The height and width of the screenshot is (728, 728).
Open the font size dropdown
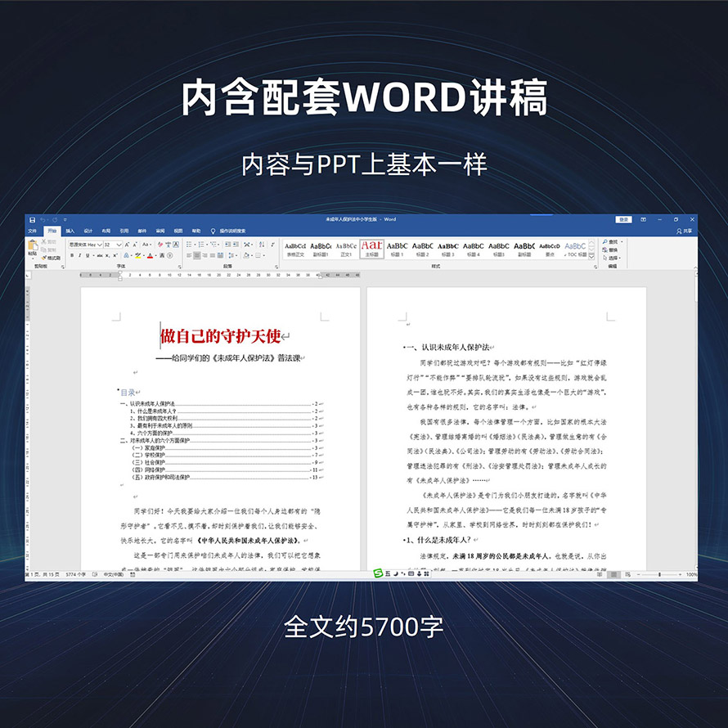120,245
